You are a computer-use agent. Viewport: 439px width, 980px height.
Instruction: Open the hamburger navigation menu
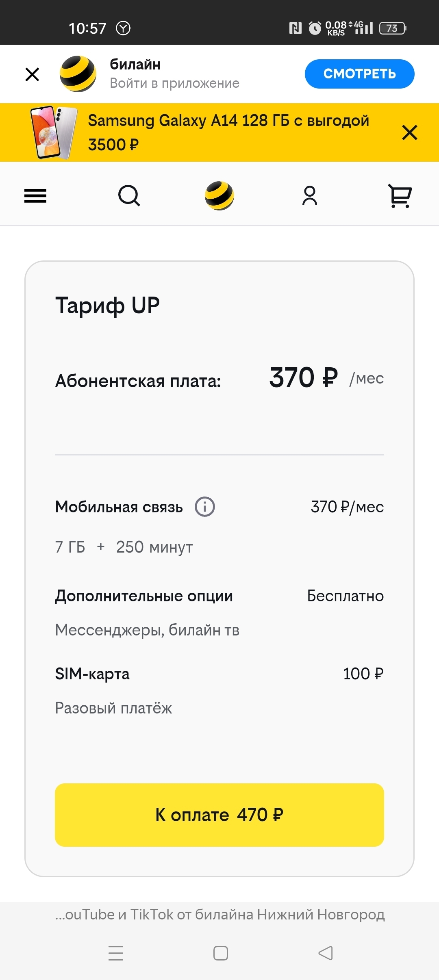pyautogui.click(x=35, y=196)
